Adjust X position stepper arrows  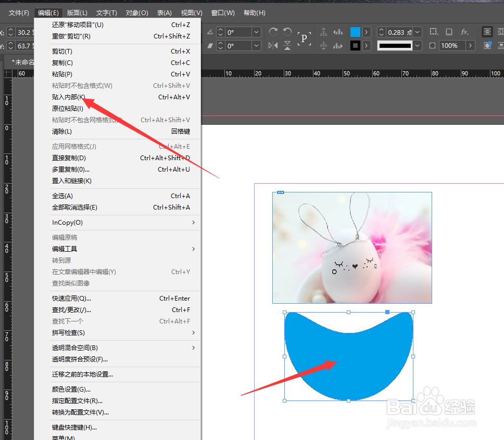click(10, 32)
